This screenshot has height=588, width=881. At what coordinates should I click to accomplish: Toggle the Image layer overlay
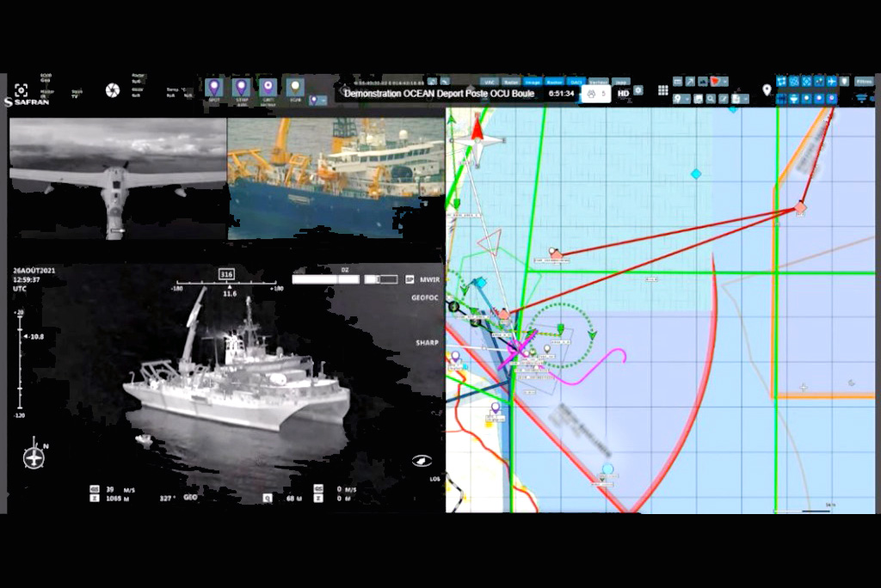click(532, 81)
